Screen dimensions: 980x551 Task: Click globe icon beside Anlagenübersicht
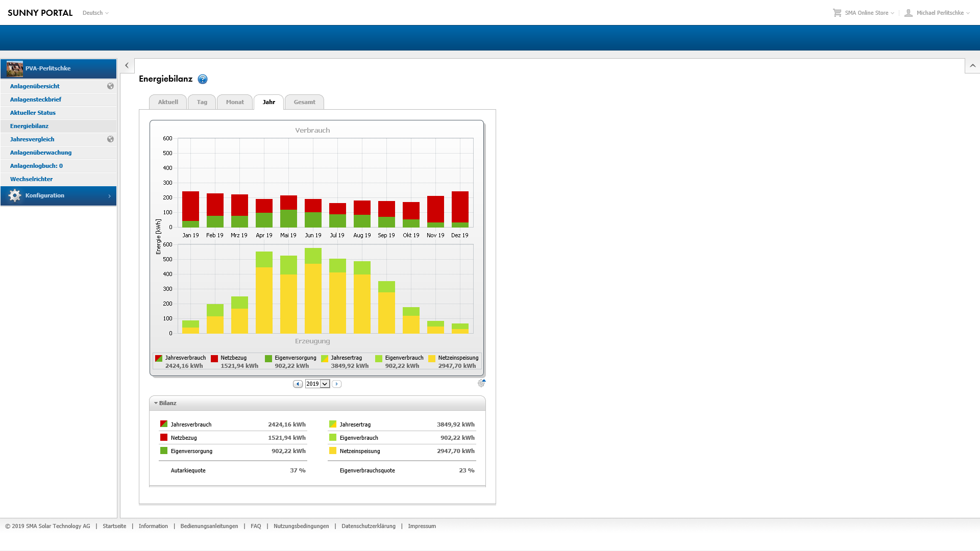pyautogui.click(x=110, y=86)
